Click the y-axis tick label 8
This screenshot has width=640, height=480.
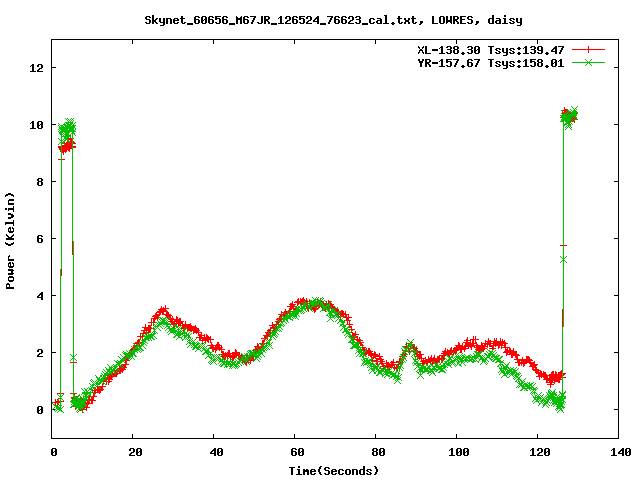pos(40,182)
